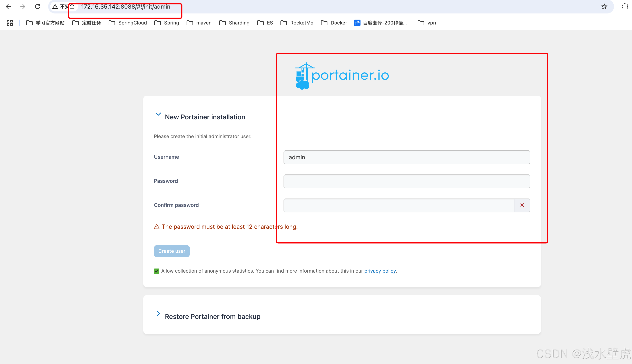Click the browser forward arrow
632x364 pixels.
point(23,7)
